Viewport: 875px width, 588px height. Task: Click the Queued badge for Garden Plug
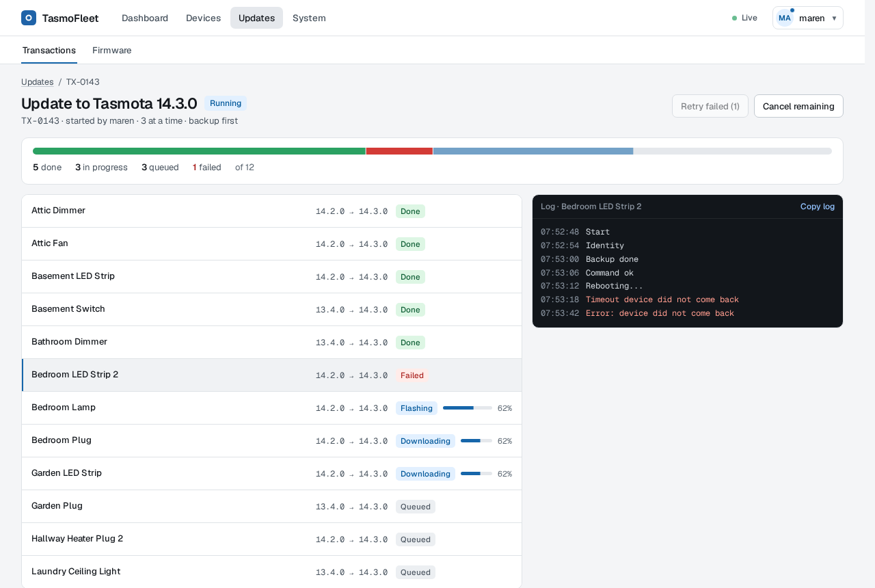click(416, 507)
